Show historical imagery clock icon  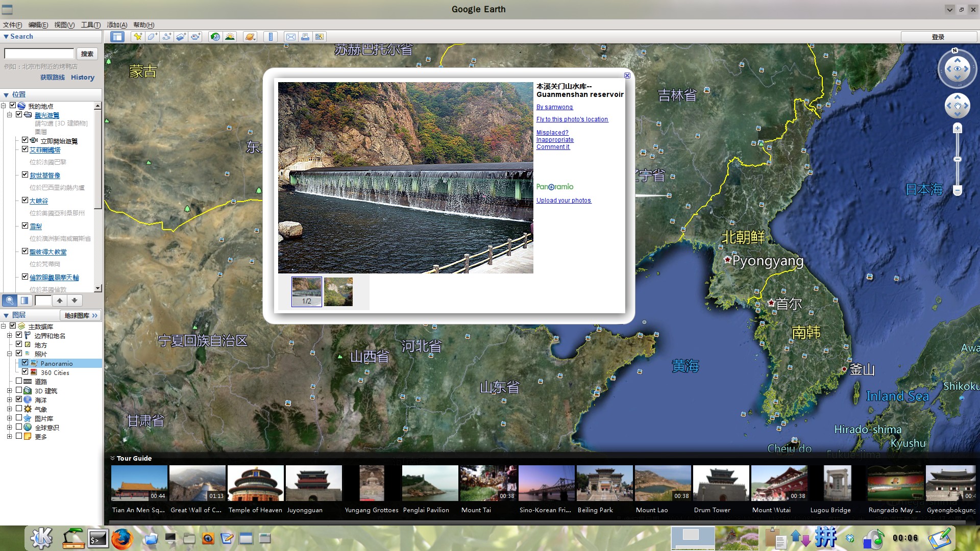tap(215, 37)
